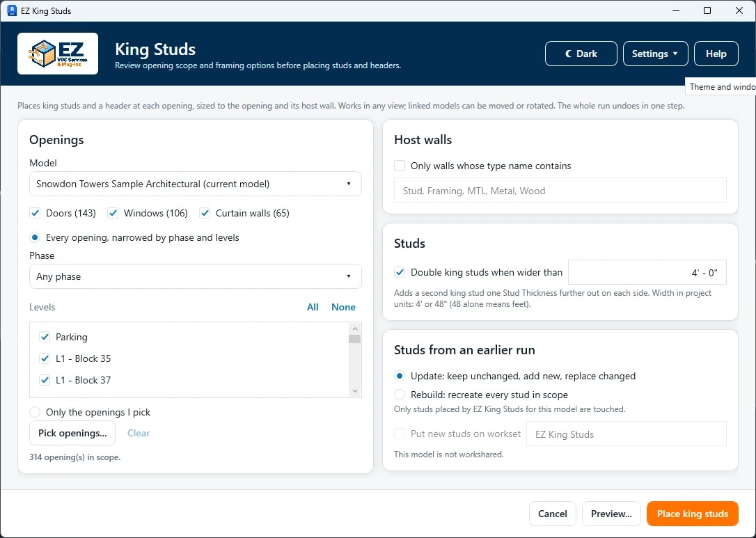Select Rebuild: recreate every stud in scope

pos(400,395)
